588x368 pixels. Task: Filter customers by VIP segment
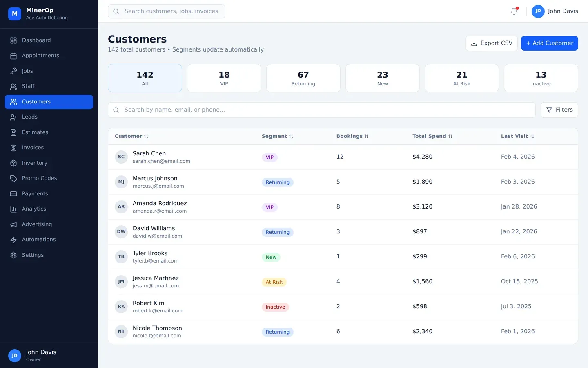pos(224,78)
